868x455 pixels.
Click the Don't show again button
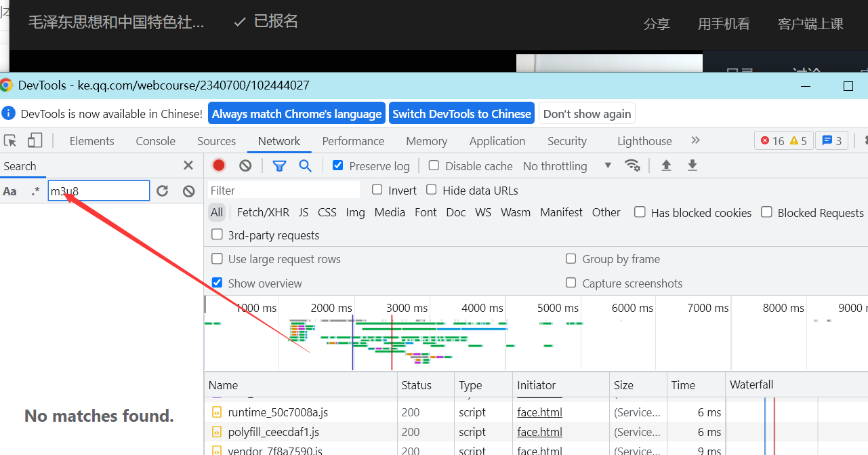tap(587, 114)
